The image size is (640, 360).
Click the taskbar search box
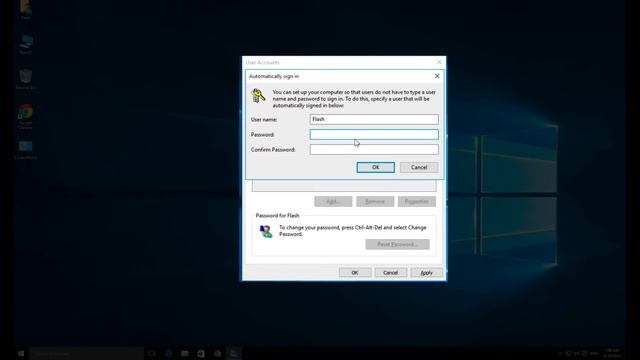coord(86,353)
